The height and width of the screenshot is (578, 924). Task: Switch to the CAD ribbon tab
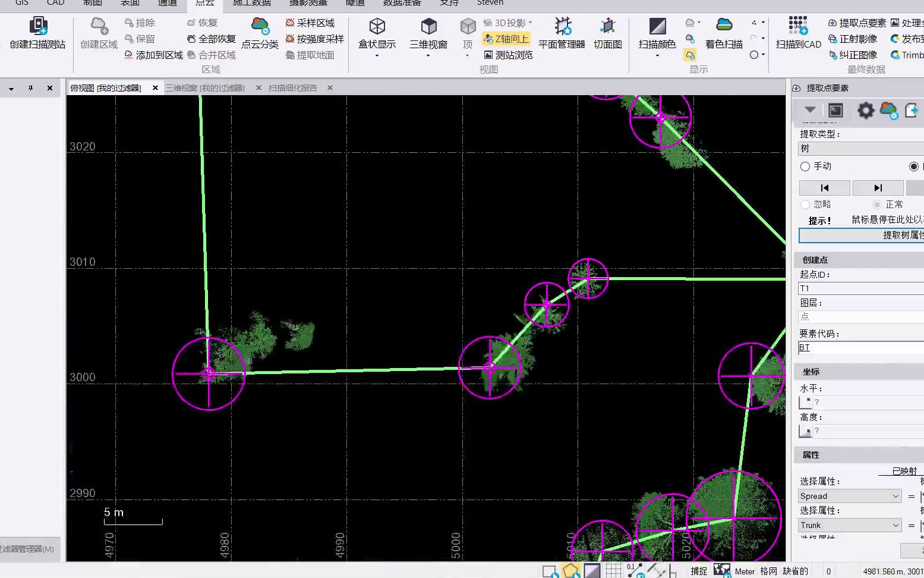point(56,3)
